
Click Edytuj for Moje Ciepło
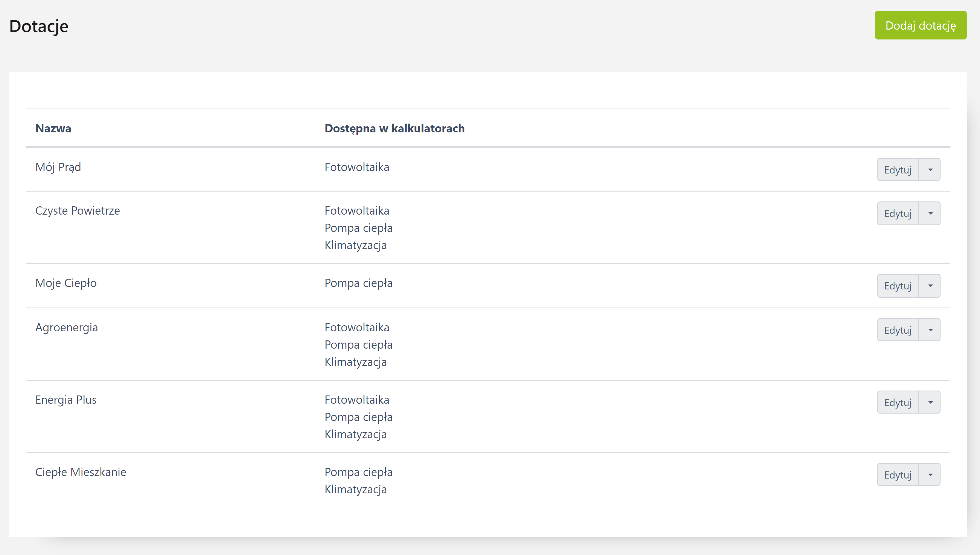[x=898, y=286]
